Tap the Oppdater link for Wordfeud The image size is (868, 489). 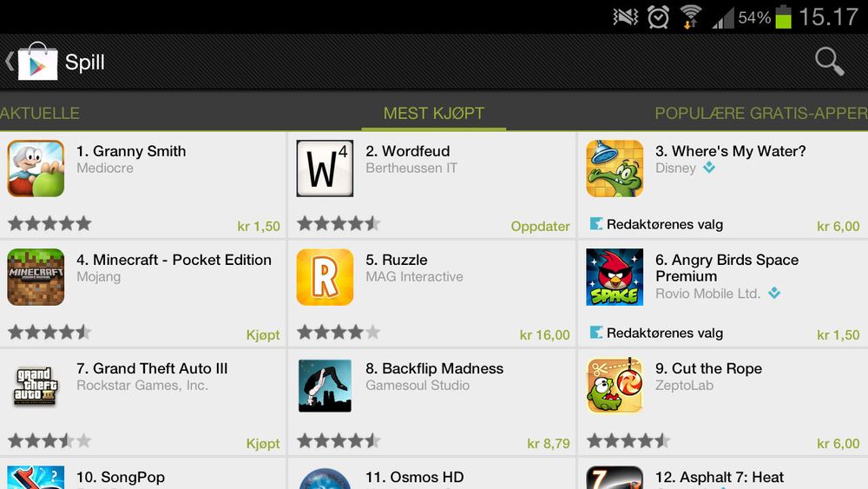click(540, 226)
